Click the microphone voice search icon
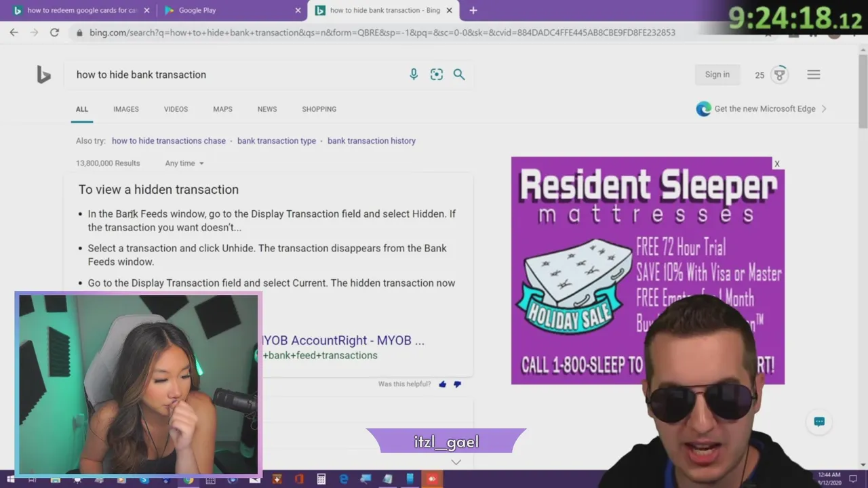The width and height of the screenshot is (868, 488). (x=414, y=75)
